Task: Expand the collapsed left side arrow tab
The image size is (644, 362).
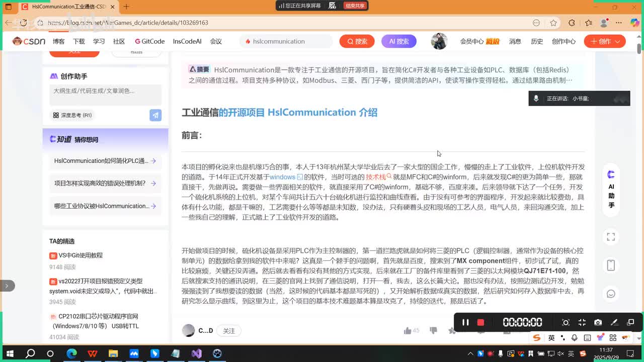Action: [7, 286]
